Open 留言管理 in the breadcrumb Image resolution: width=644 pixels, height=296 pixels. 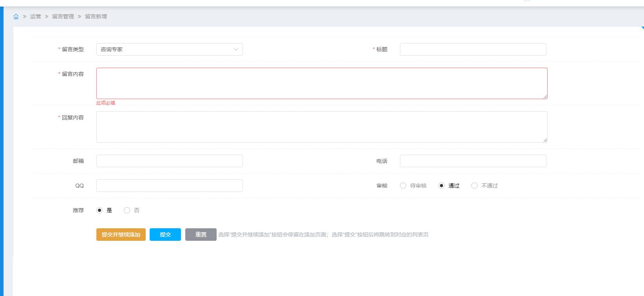[x=63, y=16]
